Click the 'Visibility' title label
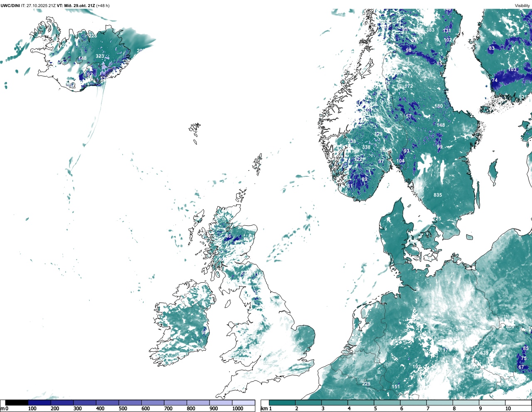The width and height of the screenshot is (532, 412). tap(522, 5)
